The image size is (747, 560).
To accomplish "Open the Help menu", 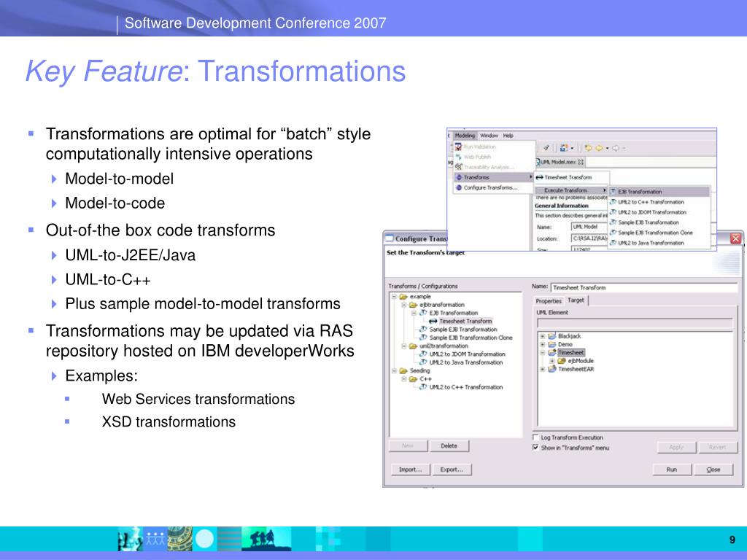I will click(508, 135).
